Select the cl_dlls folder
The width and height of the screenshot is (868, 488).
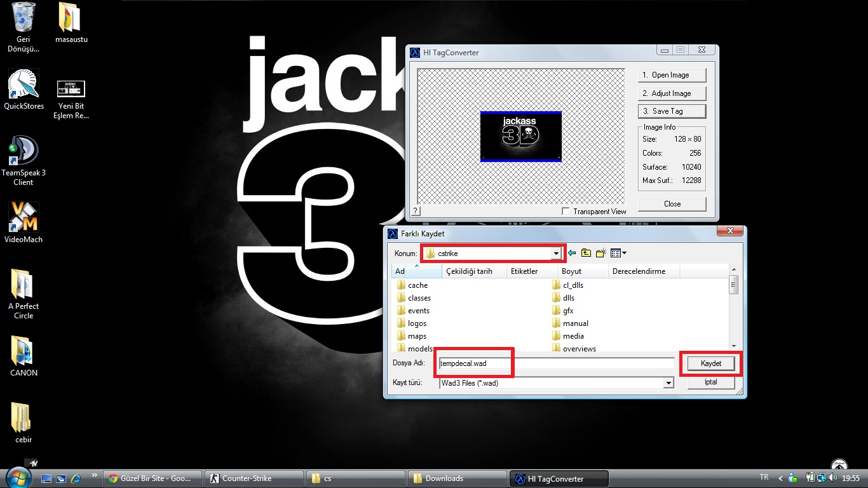(x=568, y=285)
